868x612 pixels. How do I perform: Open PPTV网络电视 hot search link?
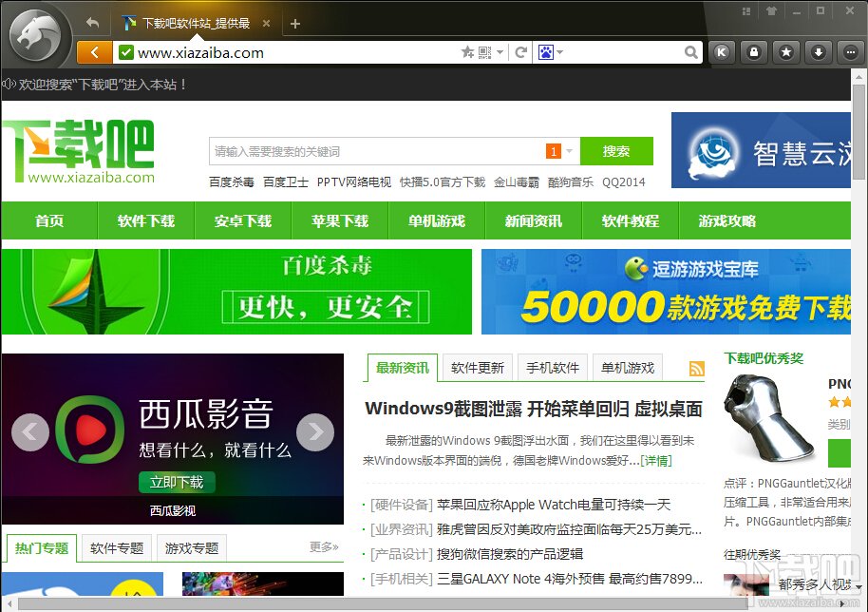[x=353, y=182]
